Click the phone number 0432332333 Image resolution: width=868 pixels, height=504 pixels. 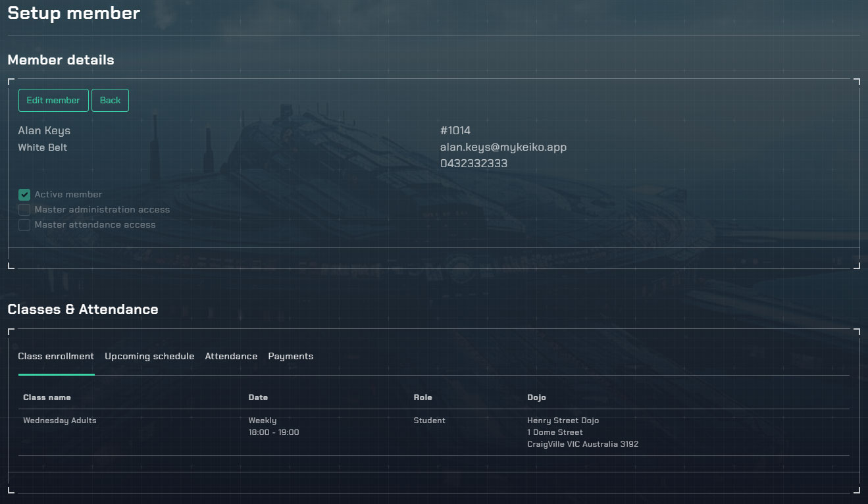pyautogui.click(x=473, y=164)
